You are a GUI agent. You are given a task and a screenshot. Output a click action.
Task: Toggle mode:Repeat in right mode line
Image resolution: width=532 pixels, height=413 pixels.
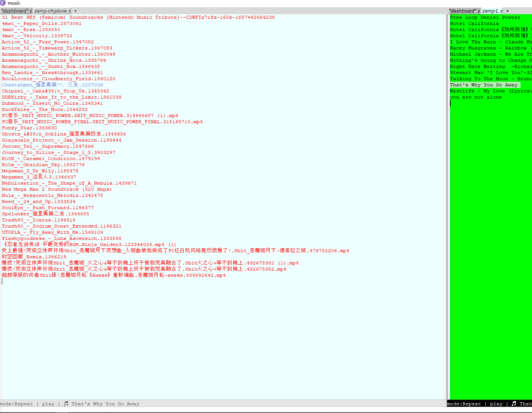point(464,404)
